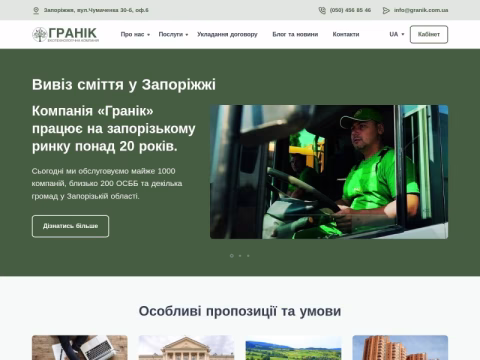This screenshot has width=480, height=360.
Task: Open the address link Запоріжжя, вул. Чумаченка
Action: pyautogui.click(x=96, y=10)
